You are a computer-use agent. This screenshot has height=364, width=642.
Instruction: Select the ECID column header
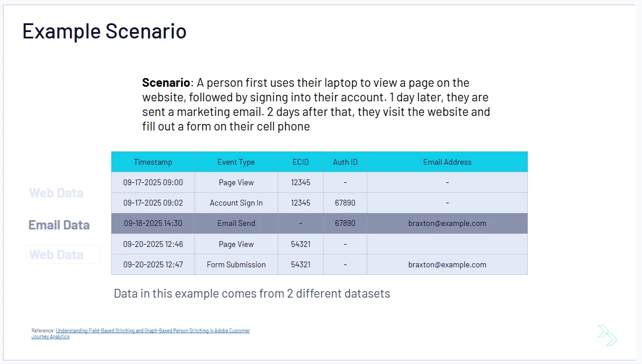pyautogui.click(x=301, y=162)
